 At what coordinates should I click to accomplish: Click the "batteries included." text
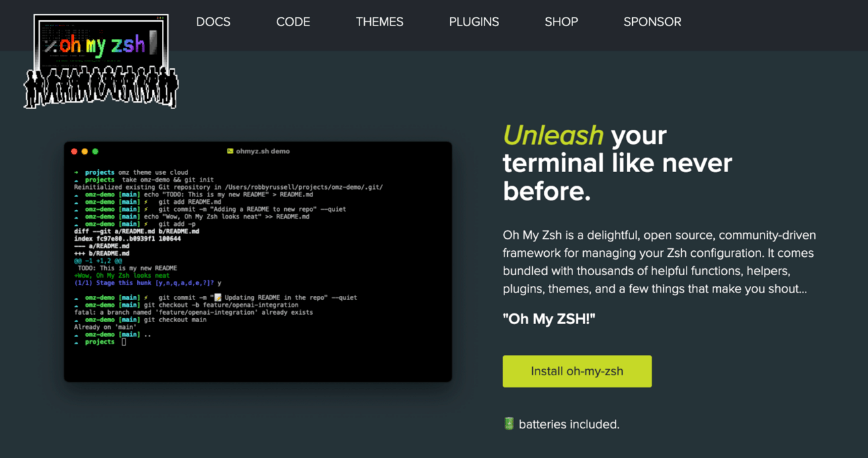click(x=569, y=424)
